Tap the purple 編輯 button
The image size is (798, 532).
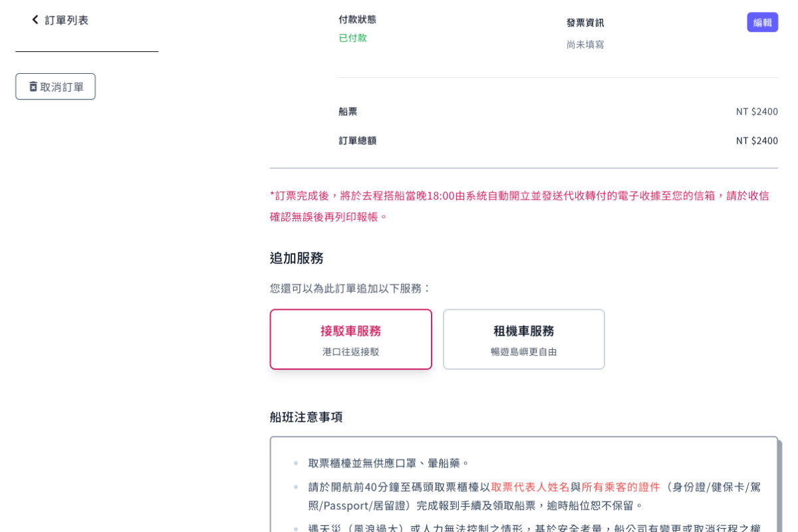(x=762, y=22)
